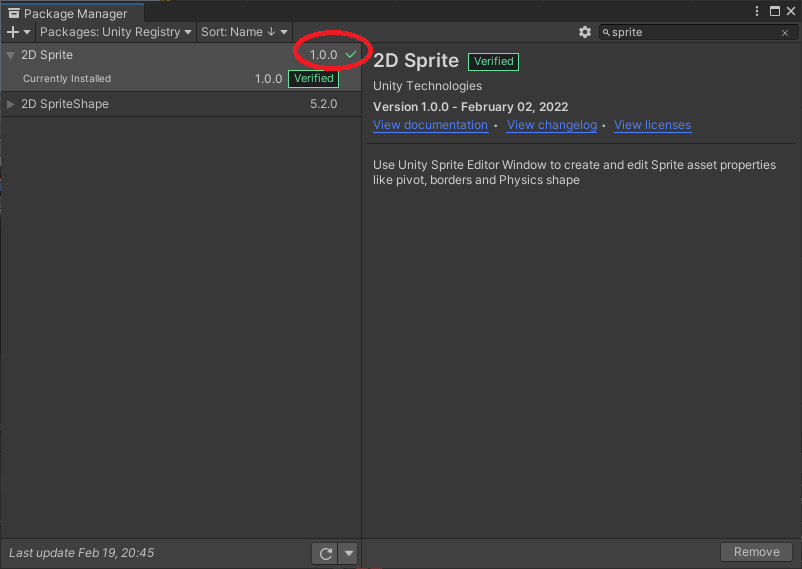Refresh the package list

[325, 553]
